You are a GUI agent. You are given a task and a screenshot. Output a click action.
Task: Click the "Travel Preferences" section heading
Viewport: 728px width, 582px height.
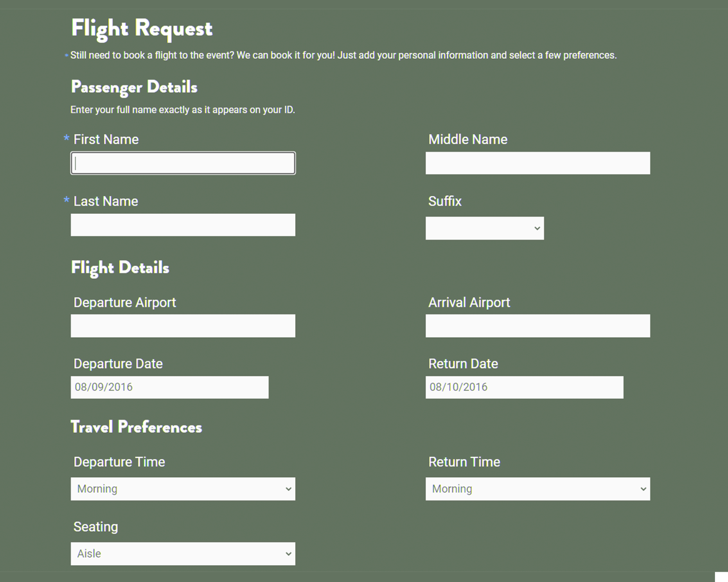(x=136, y=427)
